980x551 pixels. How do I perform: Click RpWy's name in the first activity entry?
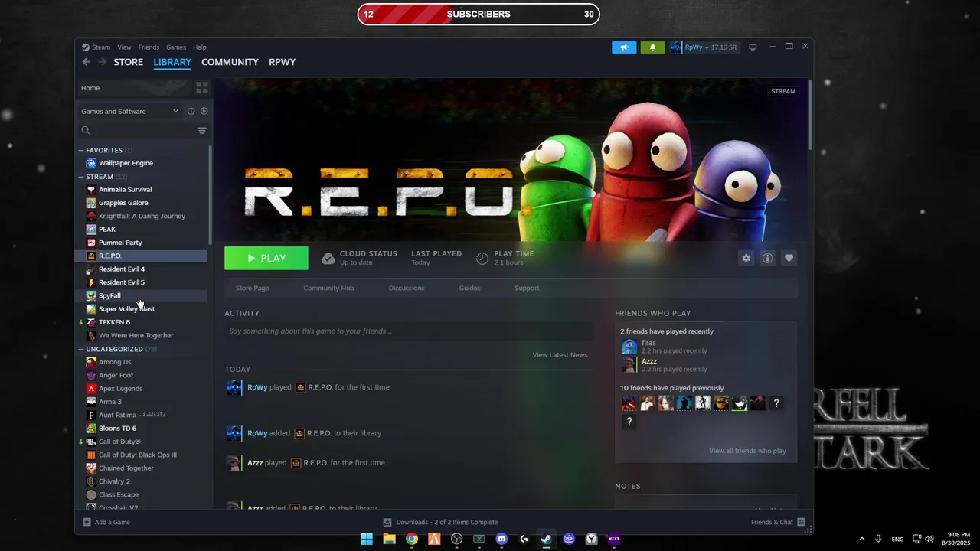click(x=257, y=387)
